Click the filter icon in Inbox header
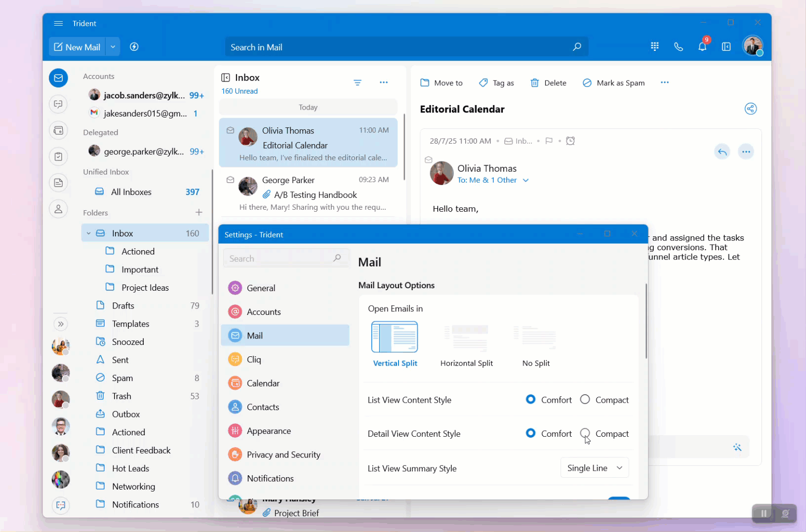The image size is (806, 532). (x=358, y=82)
